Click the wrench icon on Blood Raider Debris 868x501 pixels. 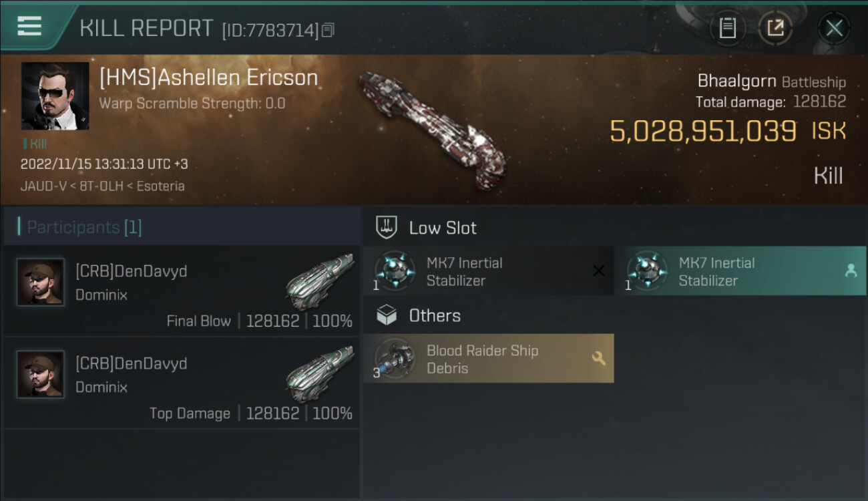598,359
